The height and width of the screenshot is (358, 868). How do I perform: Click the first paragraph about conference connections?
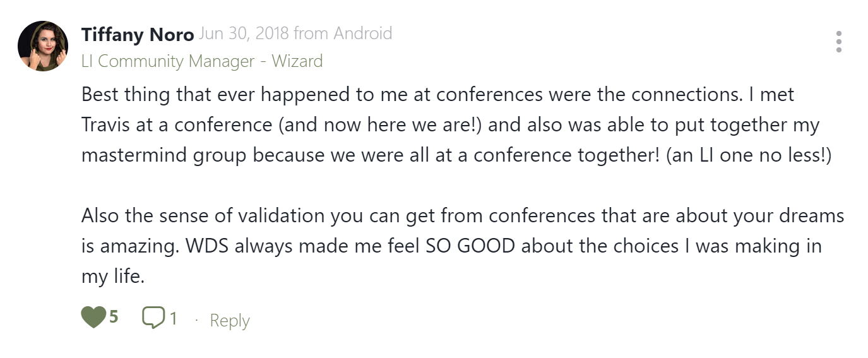coord(457,125)
